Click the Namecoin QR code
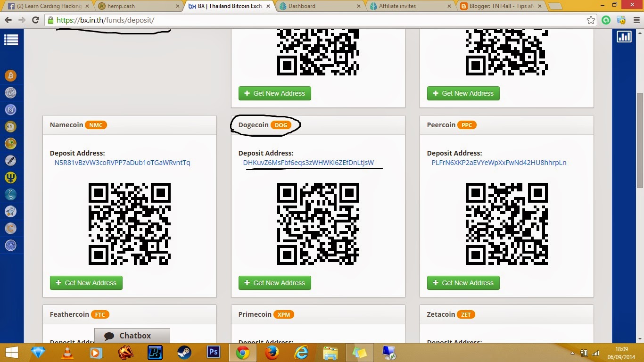 pyautogui.click(x=130, y=224)
